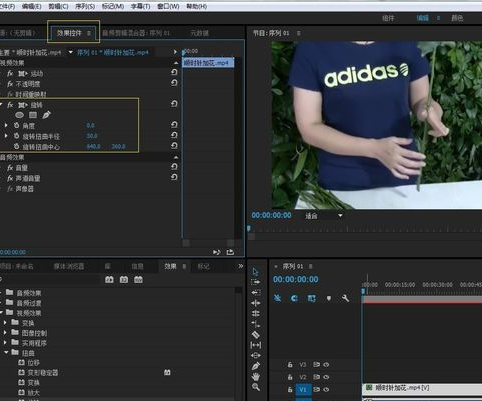This screenshot has height=401, width=482.
Task: Switch to the 元数据 tab
Action: 199,33
